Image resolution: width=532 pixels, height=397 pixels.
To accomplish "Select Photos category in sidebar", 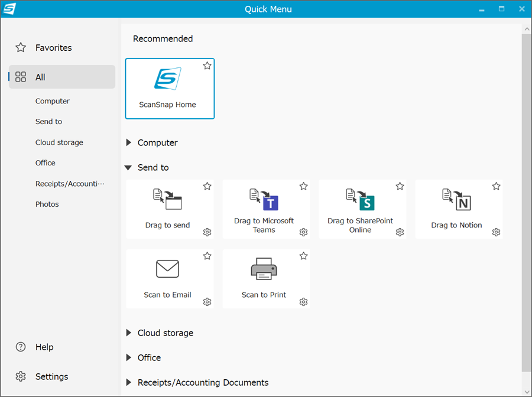I will coord(47,204).
